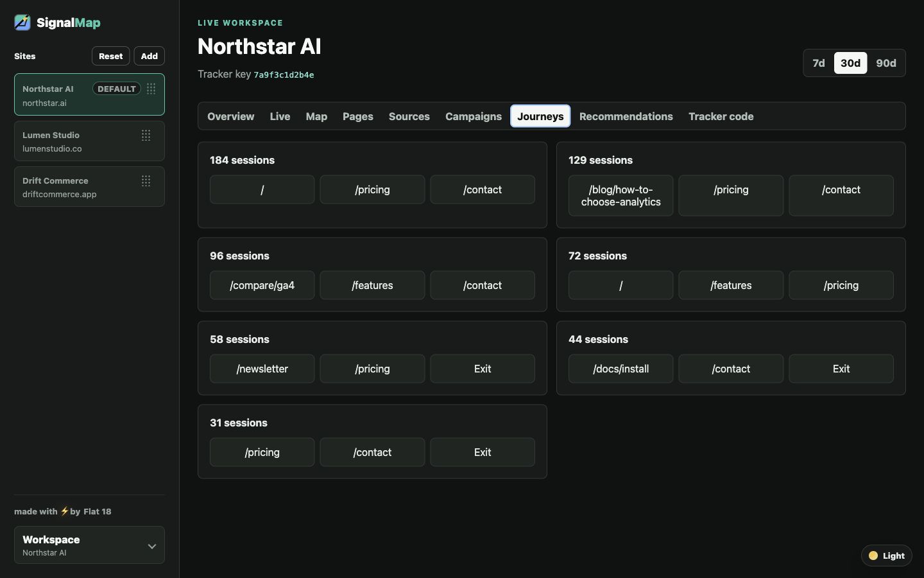Image resolution: width=924 pixels, height=578 pixels.
Task: Open the Workspace Northstar AI selector
Action: point(89,545)
